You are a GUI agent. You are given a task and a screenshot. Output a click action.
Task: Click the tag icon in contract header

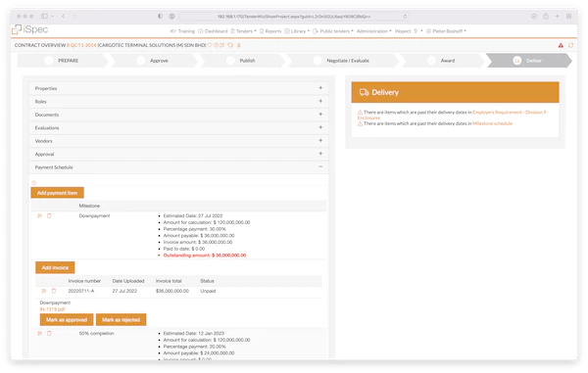click(230, 45)
